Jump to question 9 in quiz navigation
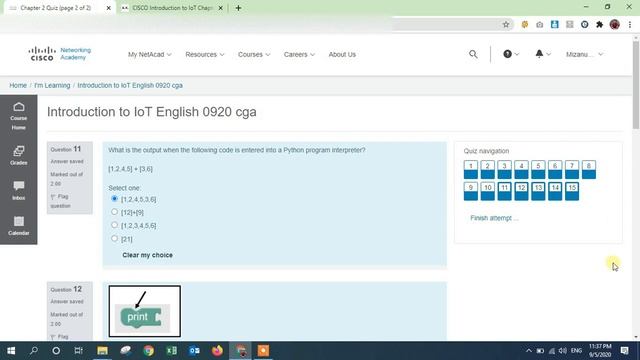 [x=471, y=191]
